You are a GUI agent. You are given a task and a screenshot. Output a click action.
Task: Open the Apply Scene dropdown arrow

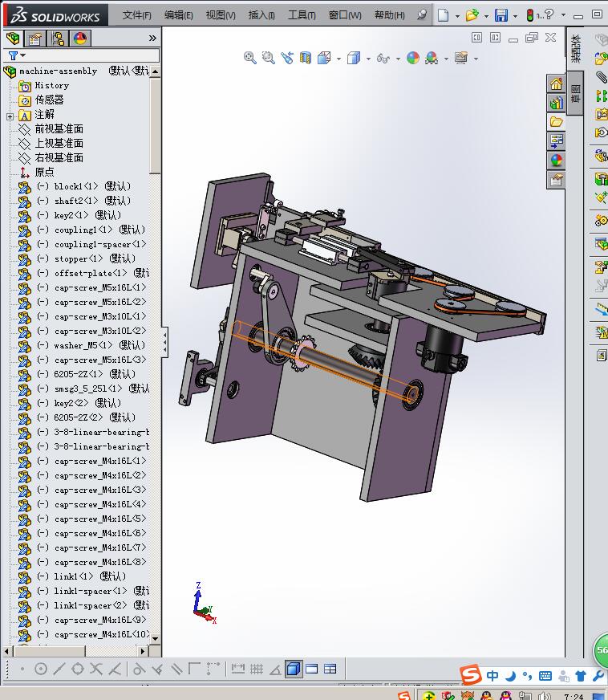(x=446, y=59)
